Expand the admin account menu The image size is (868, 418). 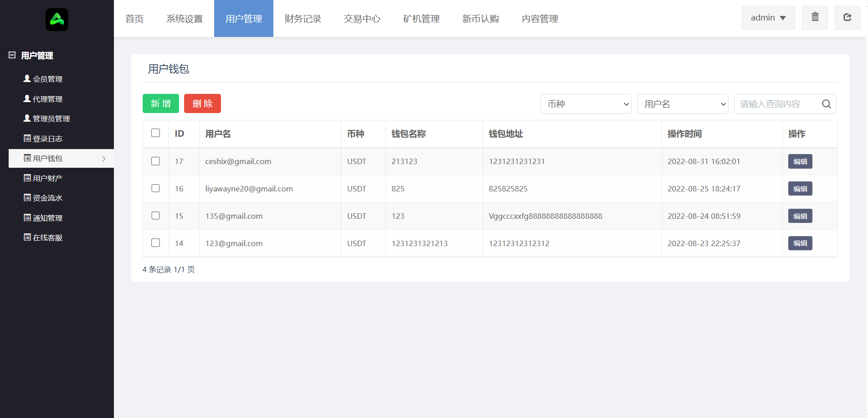point(768,18)
